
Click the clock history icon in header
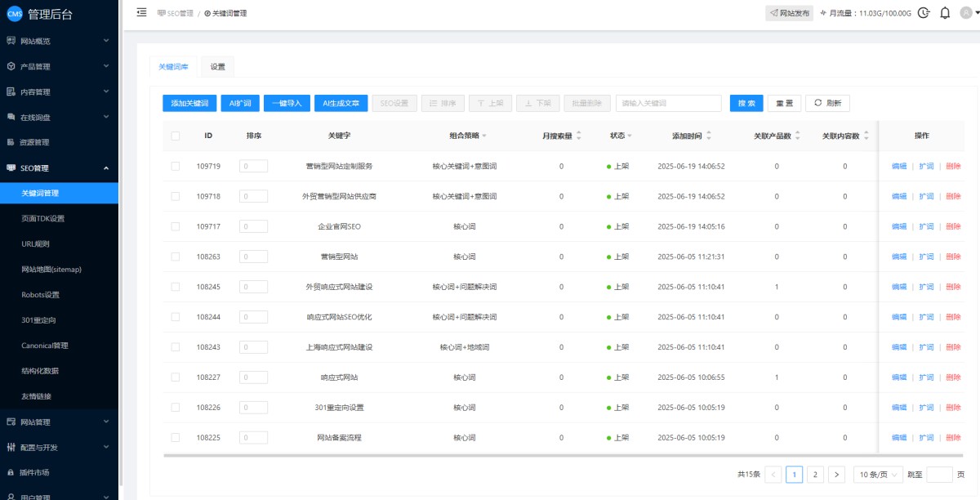point(924,13)
